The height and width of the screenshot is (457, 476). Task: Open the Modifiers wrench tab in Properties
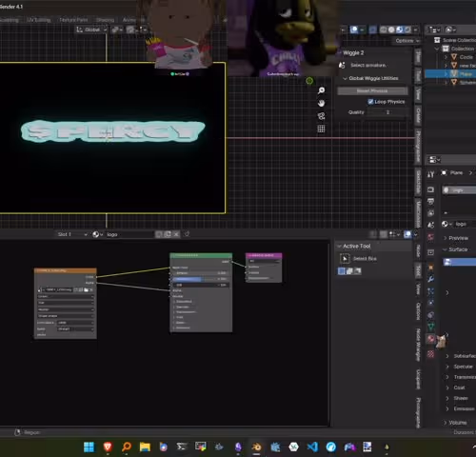[430, 279]
